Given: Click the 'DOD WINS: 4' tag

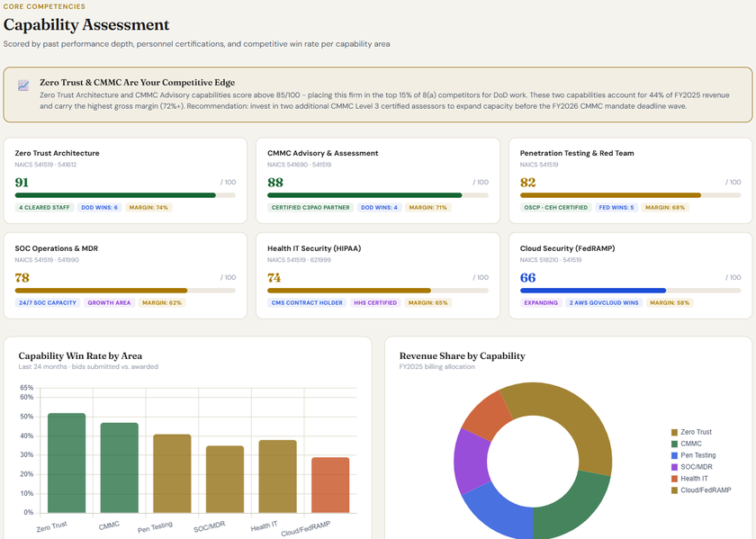Looking at the screenshot, I should pyautogui.click(x=380, y=207).
